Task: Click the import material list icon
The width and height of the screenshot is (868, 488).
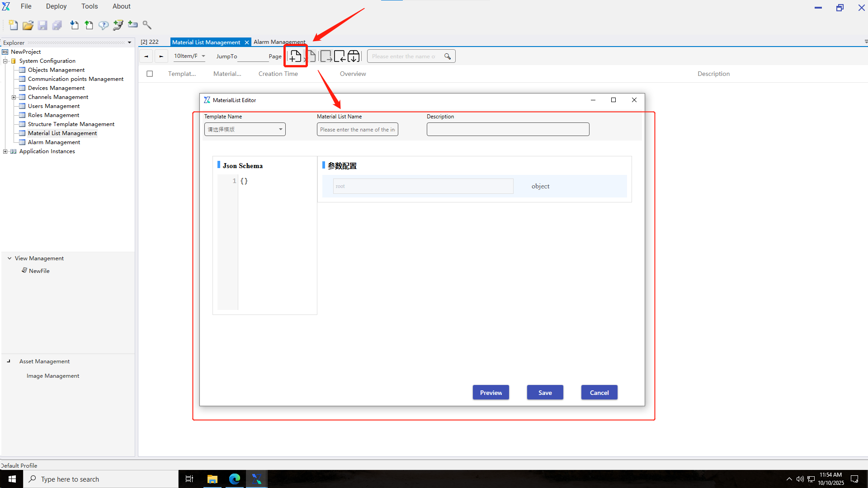Action: coord(340,56)
